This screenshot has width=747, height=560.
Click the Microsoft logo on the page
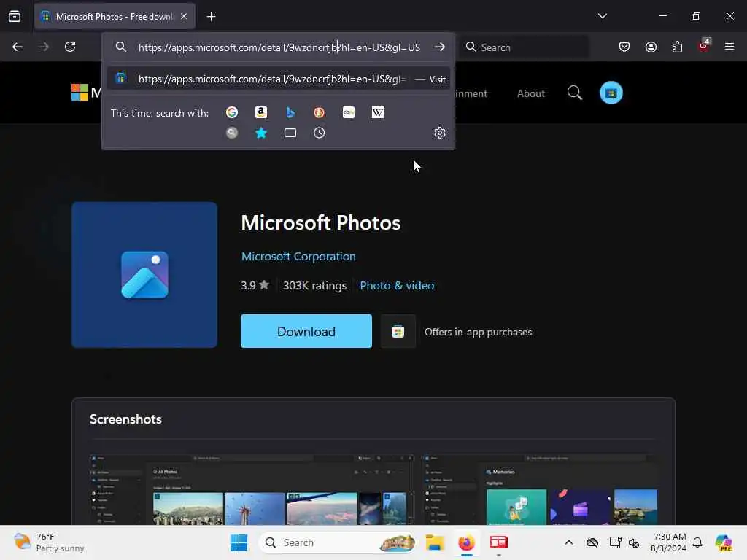point(80,93)
